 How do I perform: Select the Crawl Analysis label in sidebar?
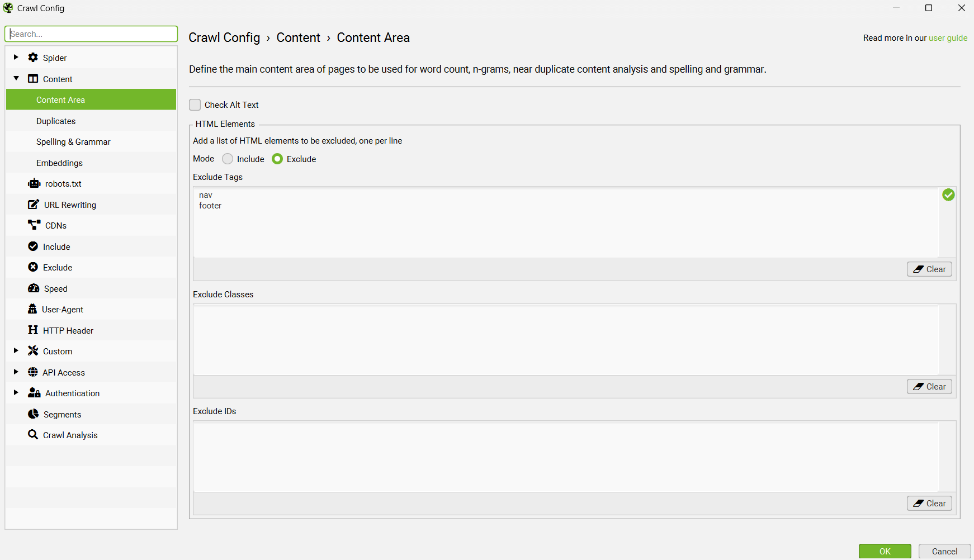tap(70, 435)
